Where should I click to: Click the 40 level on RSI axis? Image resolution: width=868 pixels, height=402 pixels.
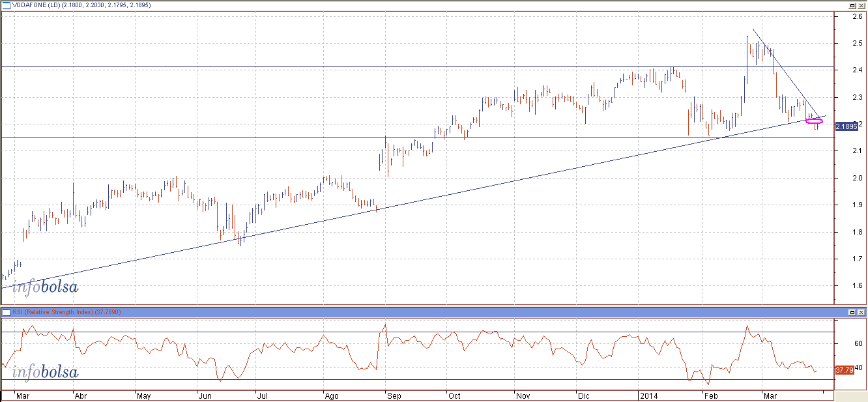click(x=859, y=368)
